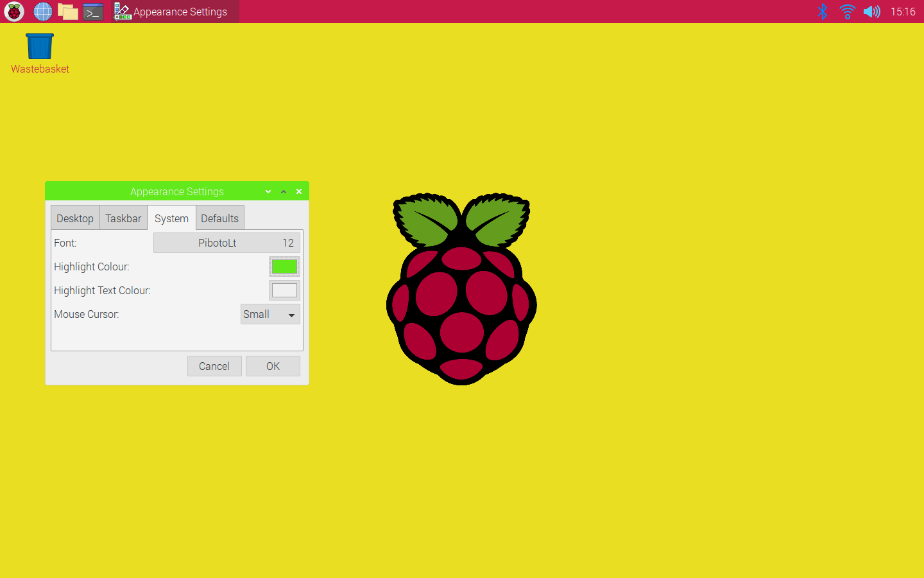Viewport: 924px width, 578px height.
Task: Confirm settings with the OK button
Action: (273, 365)
